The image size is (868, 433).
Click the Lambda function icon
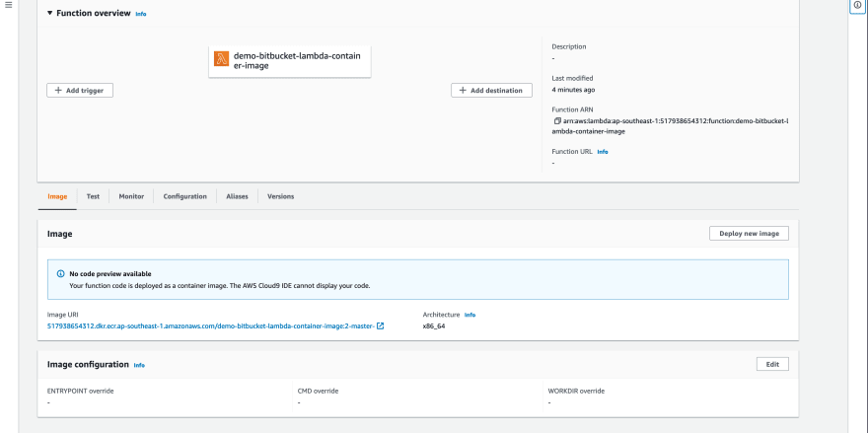click(x=222, y=59)
